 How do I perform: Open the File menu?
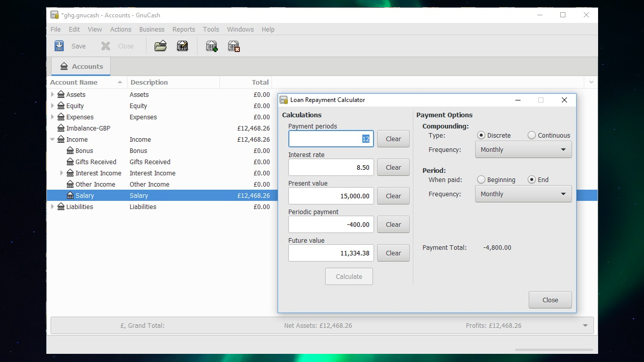tap(56, 29)
